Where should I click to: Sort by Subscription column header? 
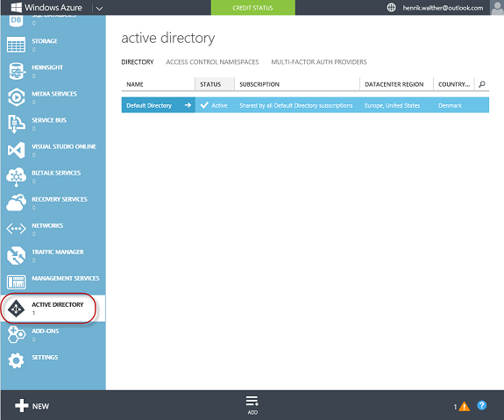click(x=297, y=84)
